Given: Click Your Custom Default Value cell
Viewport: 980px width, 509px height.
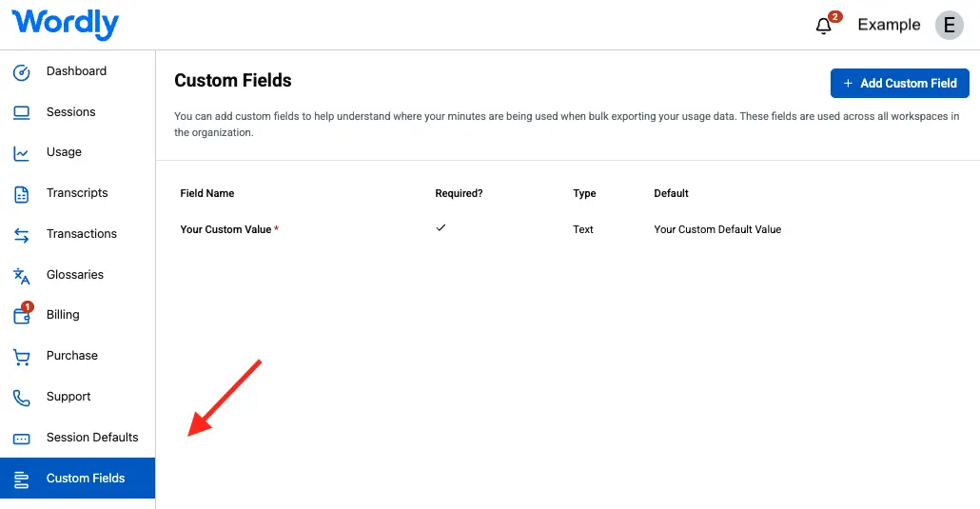Looking at the screenshot, I should [717, 229].
